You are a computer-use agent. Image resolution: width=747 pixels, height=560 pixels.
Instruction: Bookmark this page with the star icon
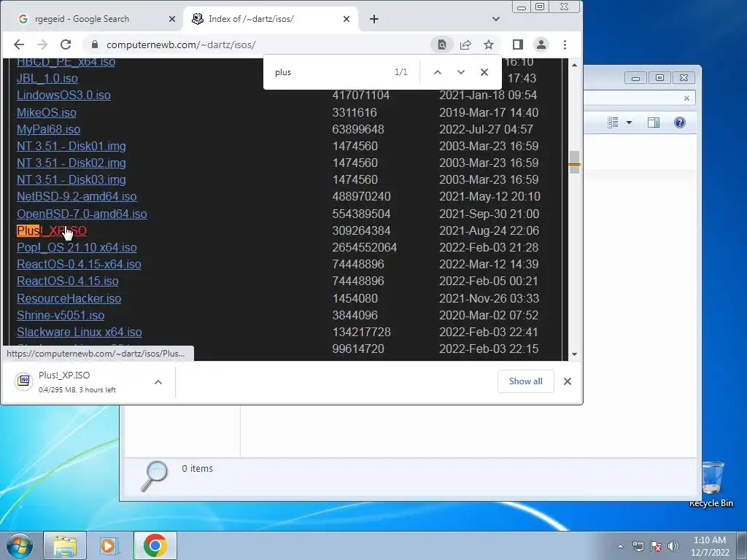(x=489, y=44)
